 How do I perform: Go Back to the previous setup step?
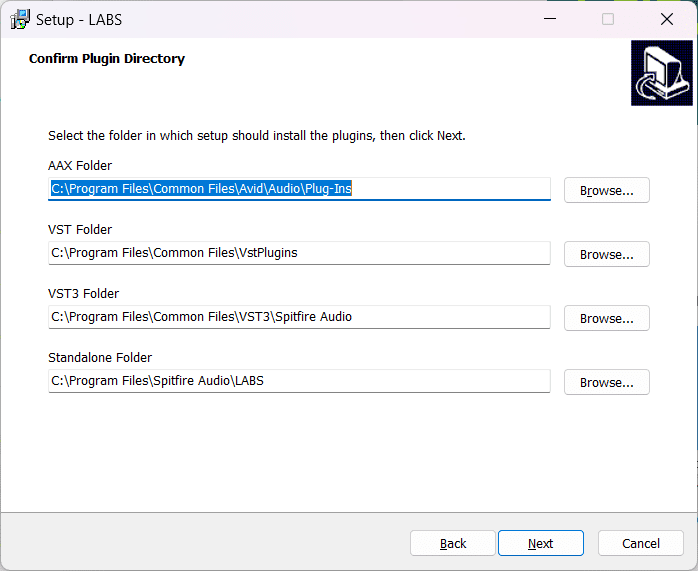(x=453, y=543)
